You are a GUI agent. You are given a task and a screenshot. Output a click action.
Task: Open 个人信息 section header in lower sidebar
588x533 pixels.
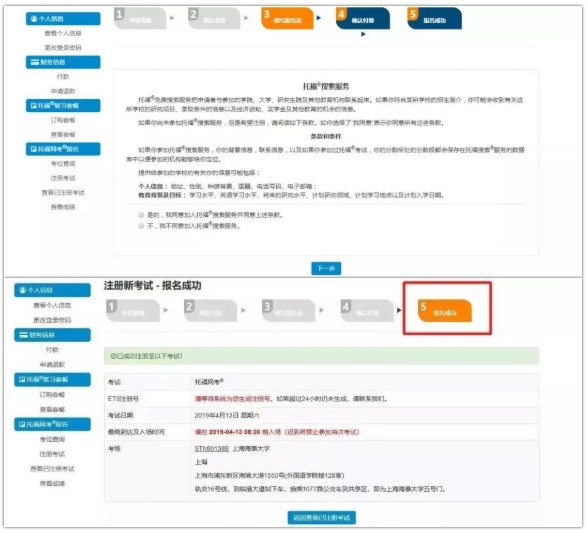[x=52, y=290]
